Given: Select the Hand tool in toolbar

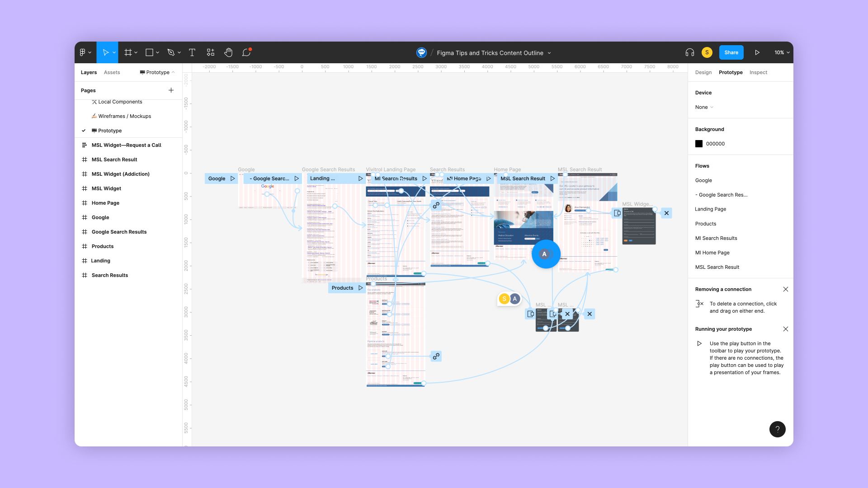Looking at the screenshot, I should tap(228, 52).
